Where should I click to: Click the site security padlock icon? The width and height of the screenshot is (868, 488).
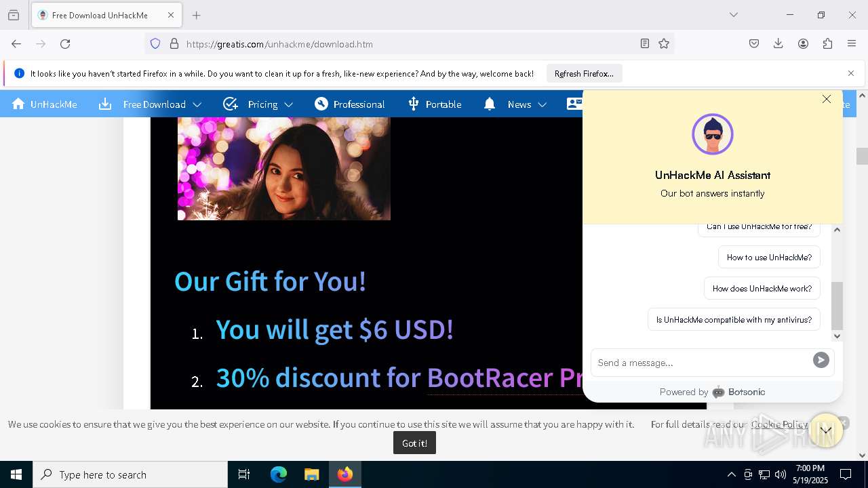pos(174,43)
